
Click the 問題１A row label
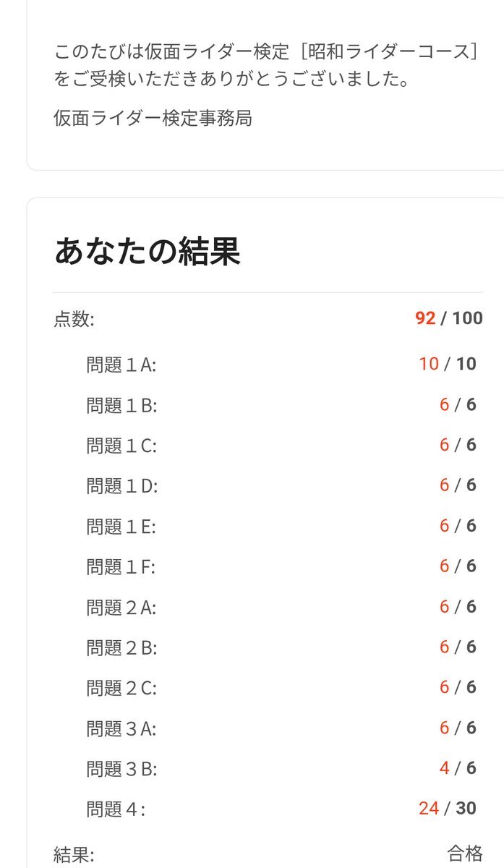click(x=121, y=365)
